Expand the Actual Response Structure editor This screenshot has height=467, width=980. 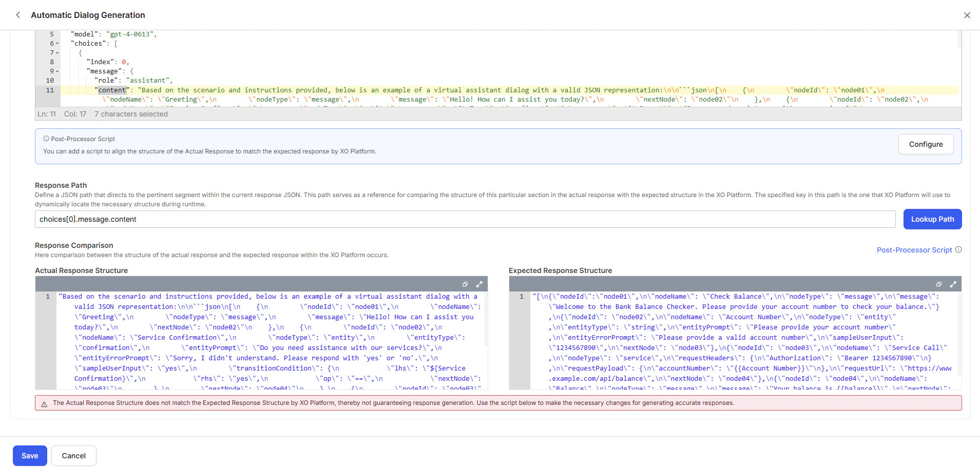coord(479,284)
